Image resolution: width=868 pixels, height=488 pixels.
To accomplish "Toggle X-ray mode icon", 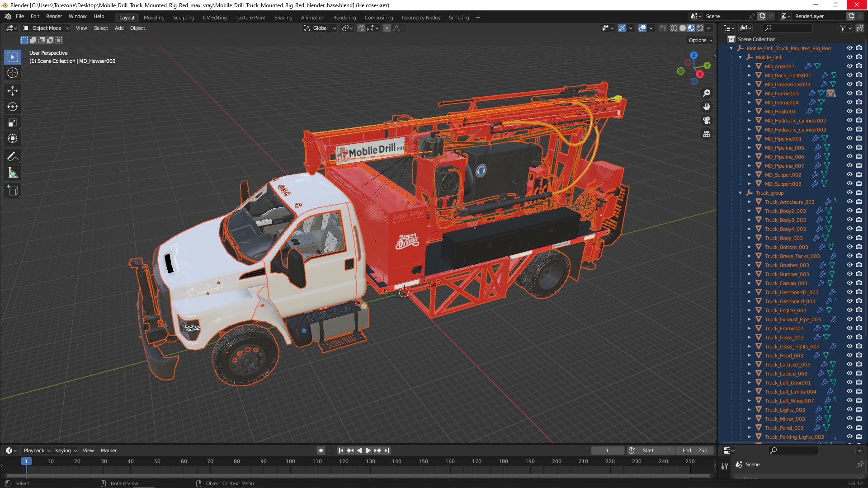I will tap(662, 28).
